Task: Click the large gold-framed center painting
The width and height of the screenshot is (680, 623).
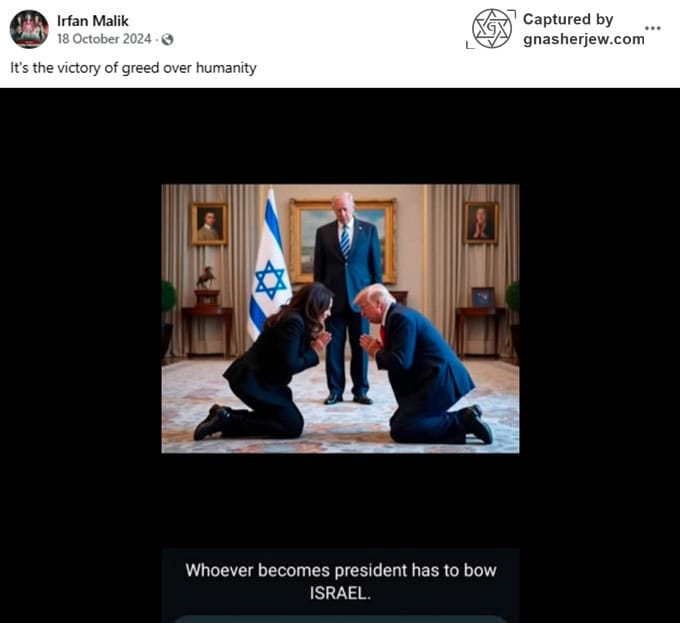Action: click(x=343, y=241)
